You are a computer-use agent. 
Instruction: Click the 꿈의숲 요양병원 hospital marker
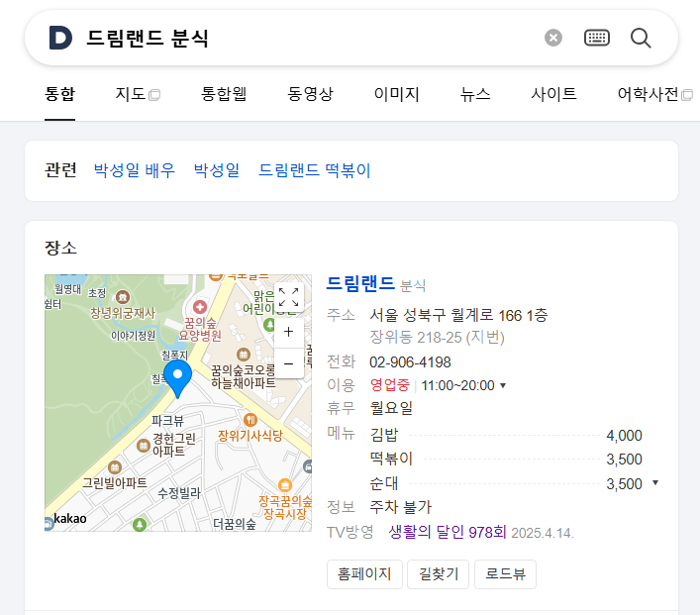pos(200,307)
